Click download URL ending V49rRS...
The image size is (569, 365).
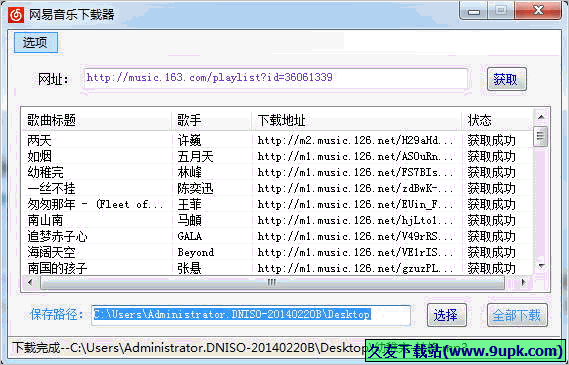(356, 236)
